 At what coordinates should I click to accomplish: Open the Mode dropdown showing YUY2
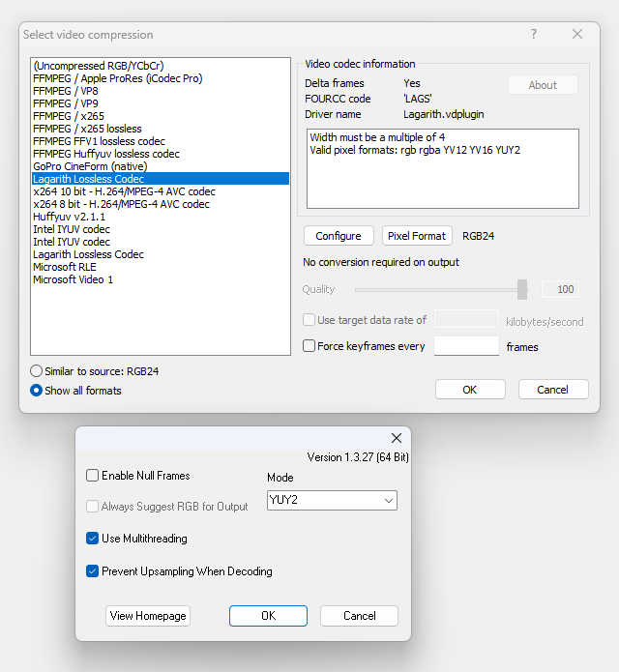(x=332, y=501)
